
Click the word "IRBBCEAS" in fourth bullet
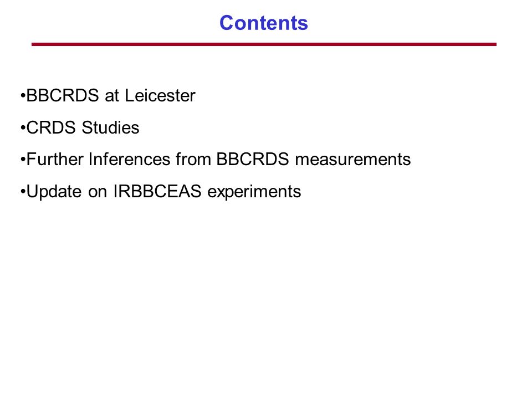point(157,191)
